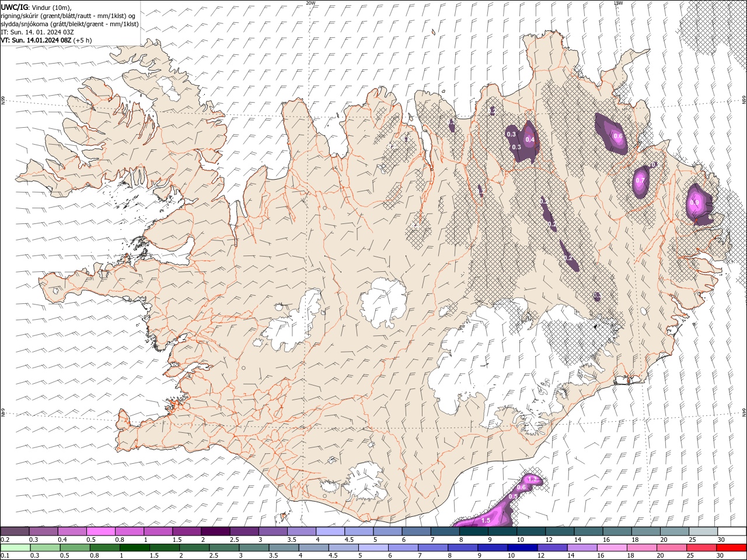The width and height of the screenshot is (747, 560).
Task: Select the lower legend swatch labeled 3
Action: click(254, 548)
